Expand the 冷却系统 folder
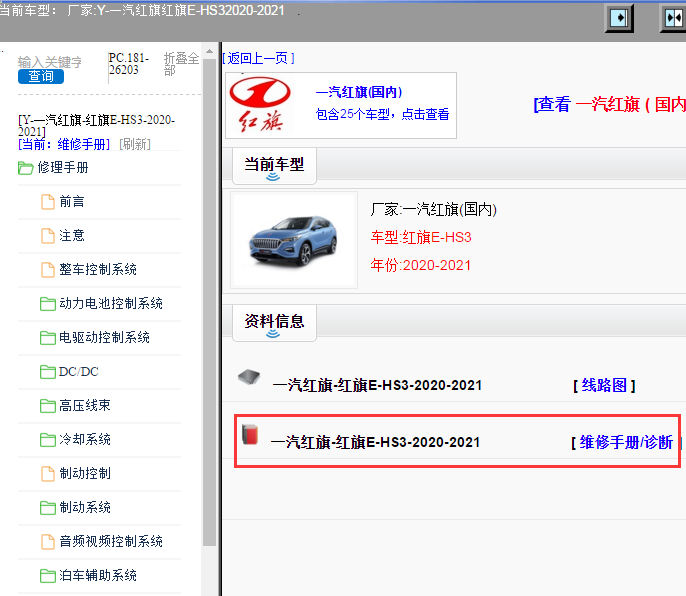The image size is (686, 596). pos(85,439)
